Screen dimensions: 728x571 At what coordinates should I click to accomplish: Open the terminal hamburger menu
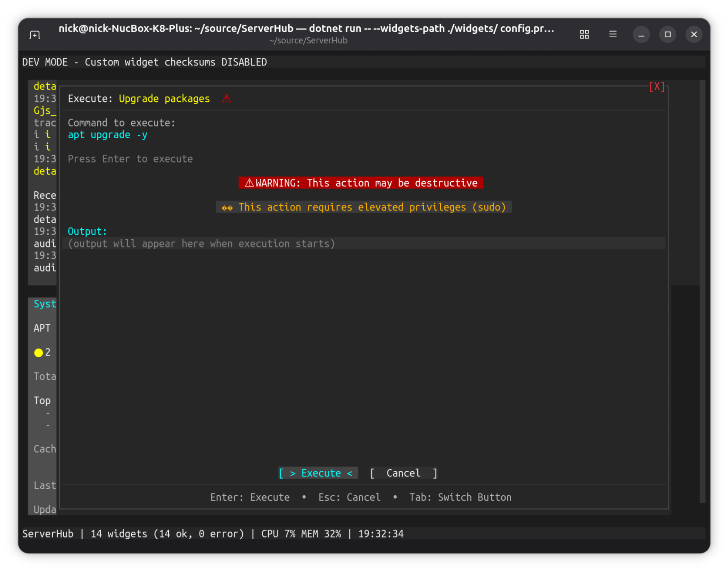pos(613,34)
